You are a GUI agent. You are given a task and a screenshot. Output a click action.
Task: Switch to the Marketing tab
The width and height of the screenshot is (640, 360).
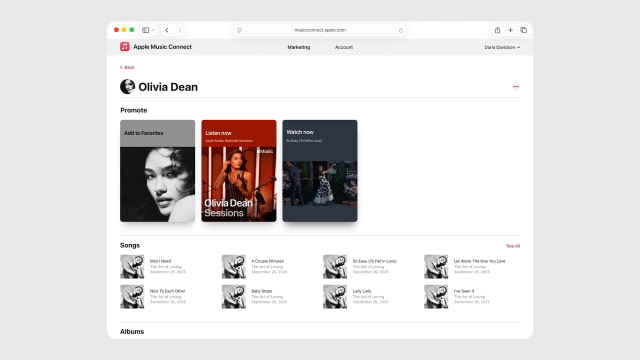[x=299, y=47]
